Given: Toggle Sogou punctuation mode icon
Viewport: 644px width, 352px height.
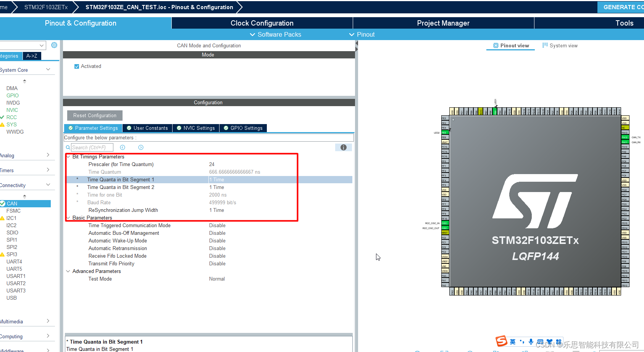Looking at the screenshot, I should pos(522,342).
